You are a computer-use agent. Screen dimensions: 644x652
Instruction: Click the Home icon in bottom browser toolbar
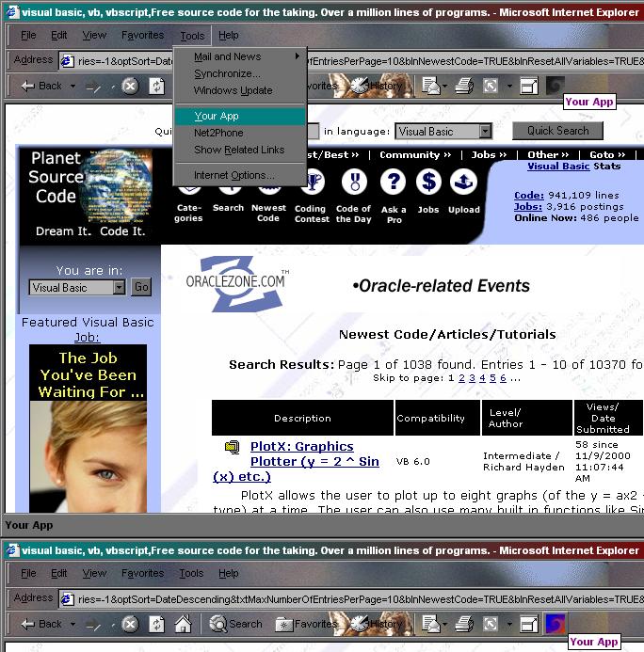(183, 624)
